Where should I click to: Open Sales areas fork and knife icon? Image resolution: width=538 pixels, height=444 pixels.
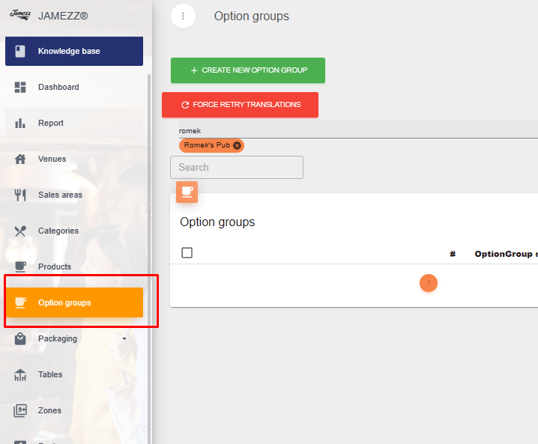[x=20, y=195]
